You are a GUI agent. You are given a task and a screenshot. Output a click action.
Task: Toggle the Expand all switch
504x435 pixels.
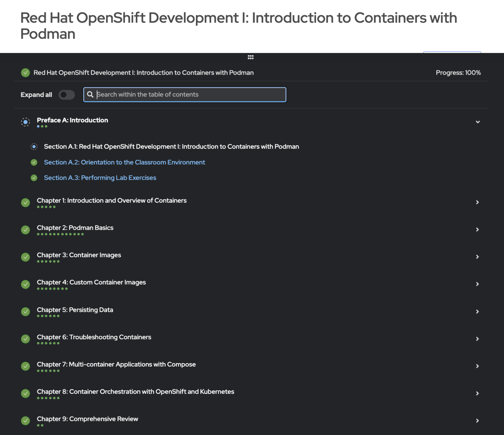(67, 95)
